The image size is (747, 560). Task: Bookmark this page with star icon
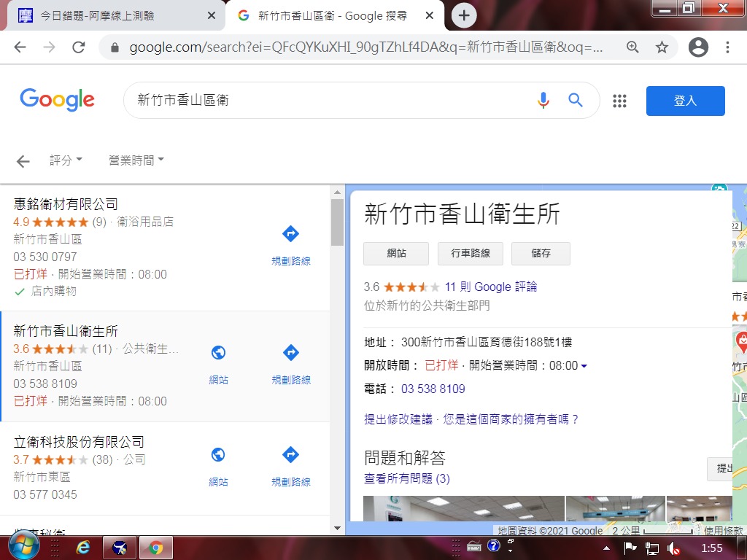tap(662, 47)
